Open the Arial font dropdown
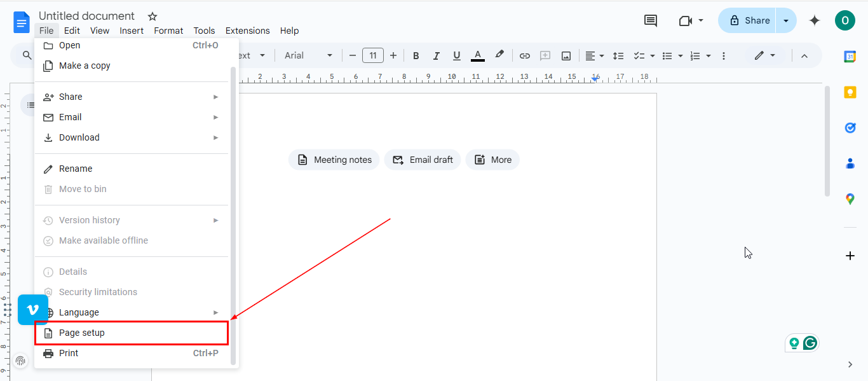Viewport: 868px width, 381px height. pyautogui.click(x=308, y=56)
